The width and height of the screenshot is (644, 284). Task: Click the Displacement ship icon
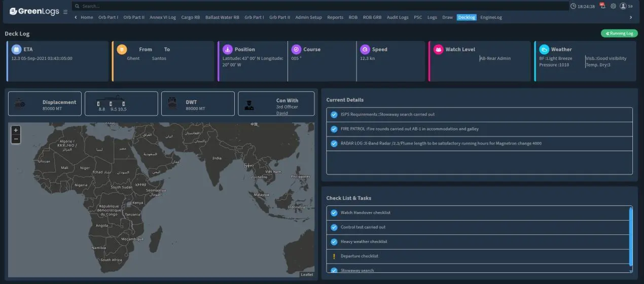[x=20, y=104]
